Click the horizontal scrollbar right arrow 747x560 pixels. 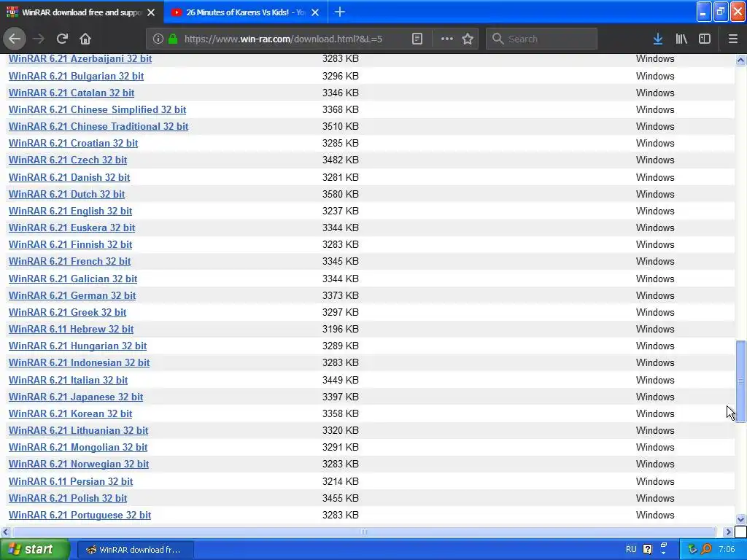click(728, 532)
